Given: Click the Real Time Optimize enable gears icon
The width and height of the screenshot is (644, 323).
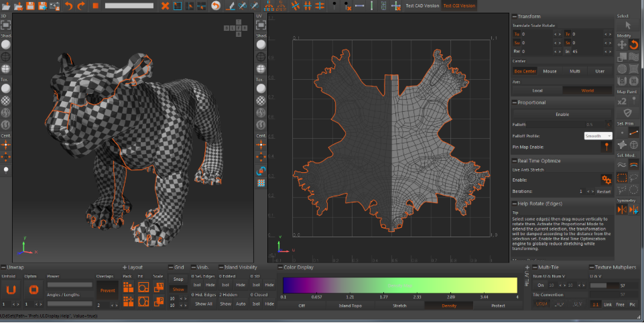Looking at the screenshot, I should 605,180.
